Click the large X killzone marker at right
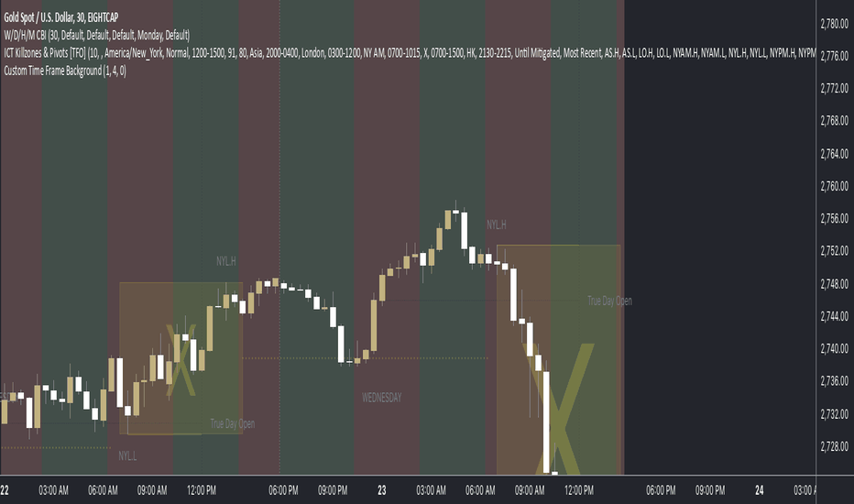This screenshot has width=854, height=504. coord(558,409)
